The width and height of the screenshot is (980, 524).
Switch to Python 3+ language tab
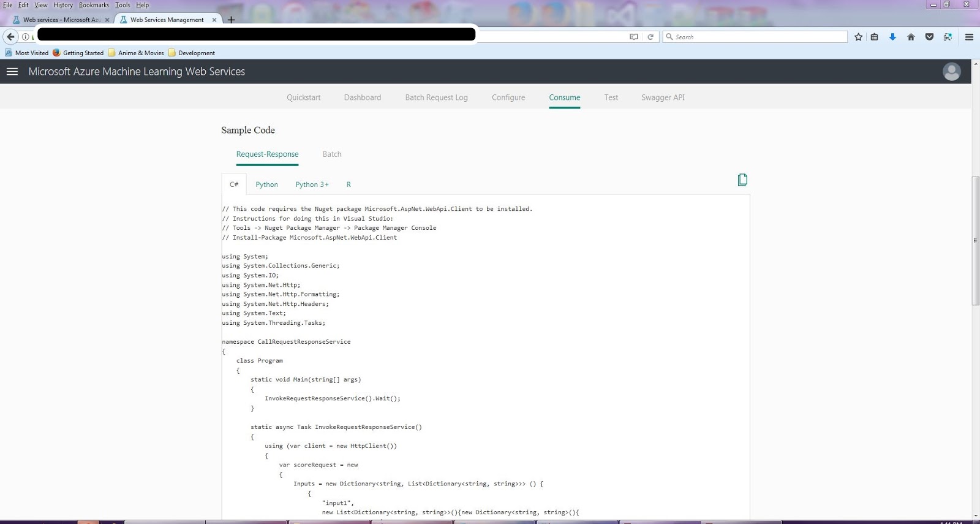pyautogui.click(x=312, y=184)
